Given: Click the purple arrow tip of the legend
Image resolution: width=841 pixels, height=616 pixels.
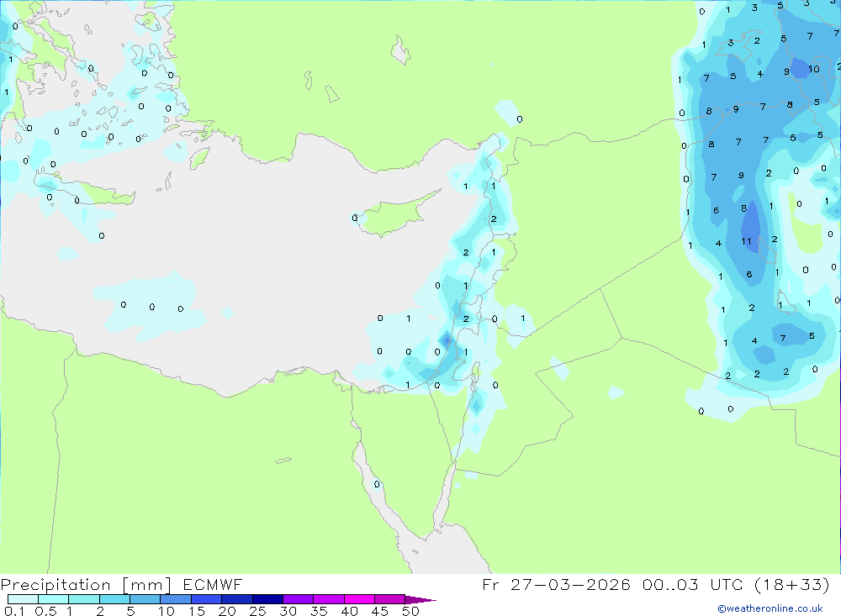Looking at the screenshot, I should [x=420, y=599].
